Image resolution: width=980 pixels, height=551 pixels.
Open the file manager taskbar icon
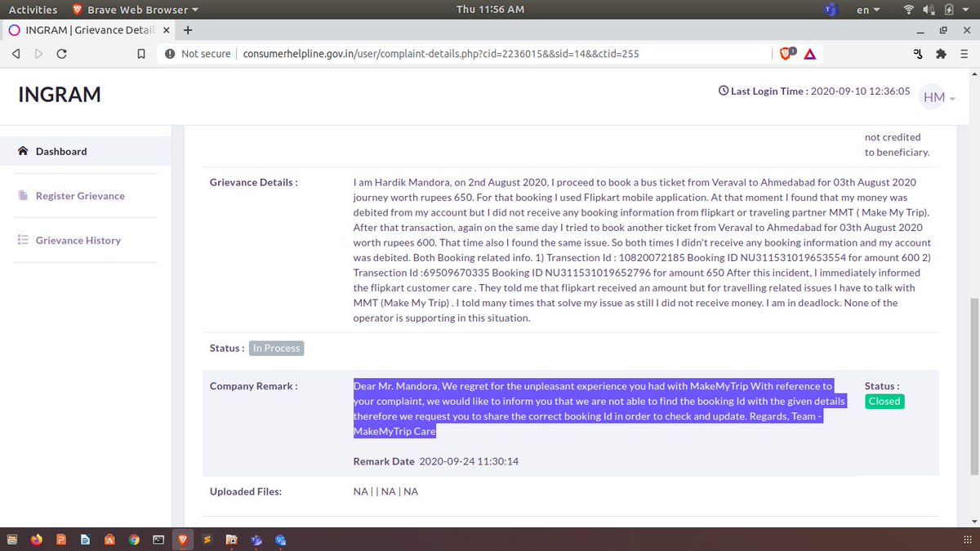[12, 540]
